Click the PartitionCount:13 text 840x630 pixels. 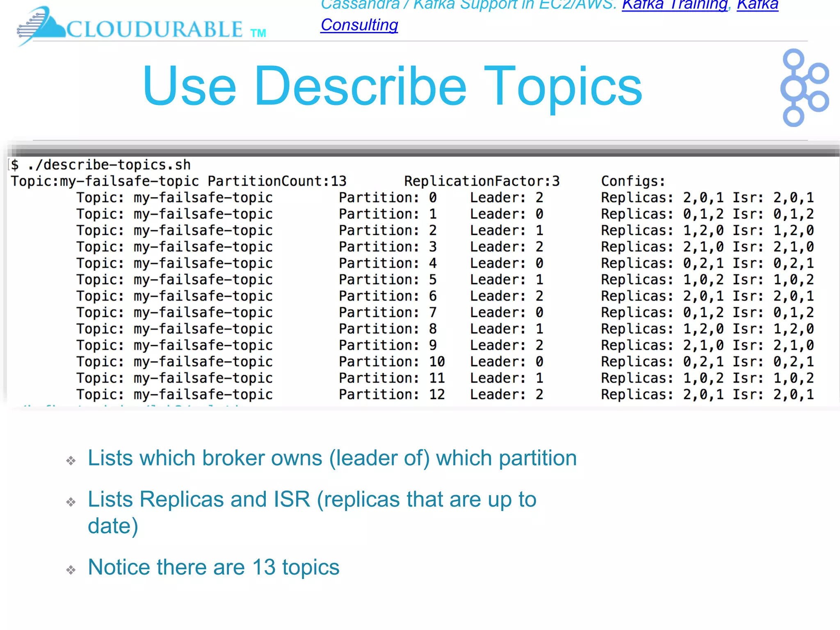coord(277,181)
